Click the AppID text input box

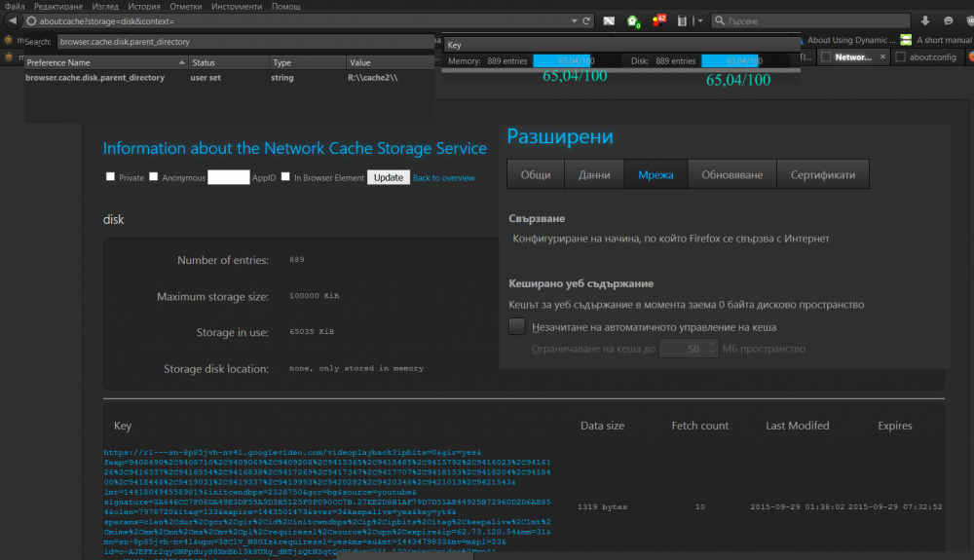[x=229, y=177]
